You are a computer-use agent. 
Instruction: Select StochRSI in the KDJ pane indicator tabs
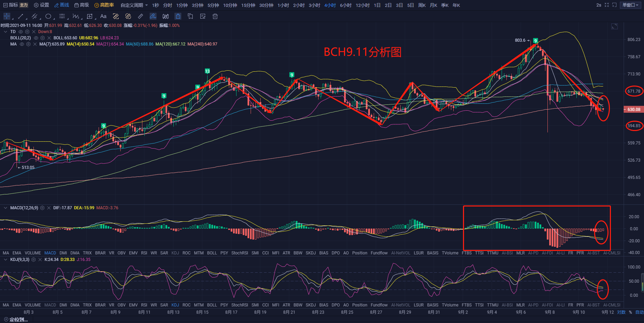[x=240, y=305]
